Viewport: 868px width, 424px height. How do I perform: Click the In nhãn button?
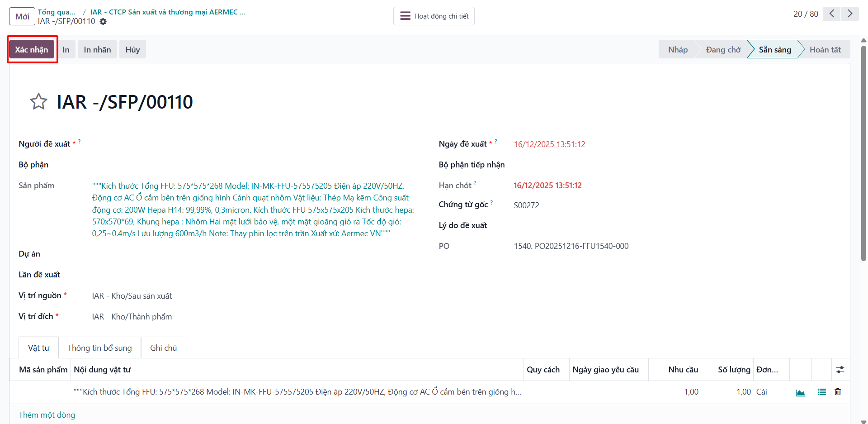click(x=97, y=49)
